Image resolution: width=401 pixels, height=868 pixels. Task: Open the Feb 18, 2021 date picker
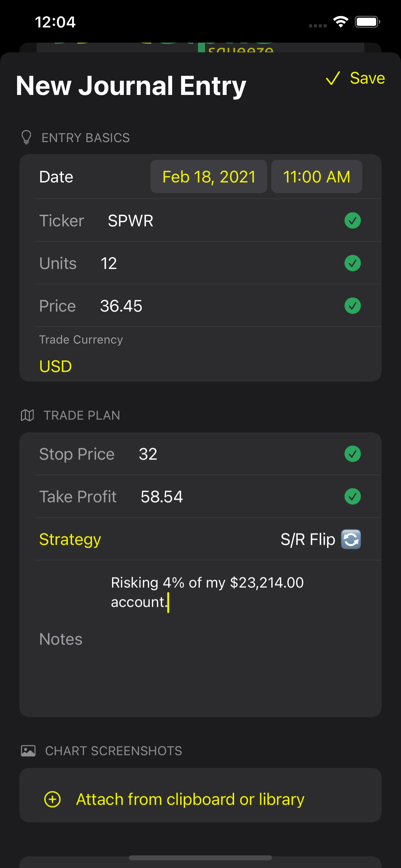[209, 177]
